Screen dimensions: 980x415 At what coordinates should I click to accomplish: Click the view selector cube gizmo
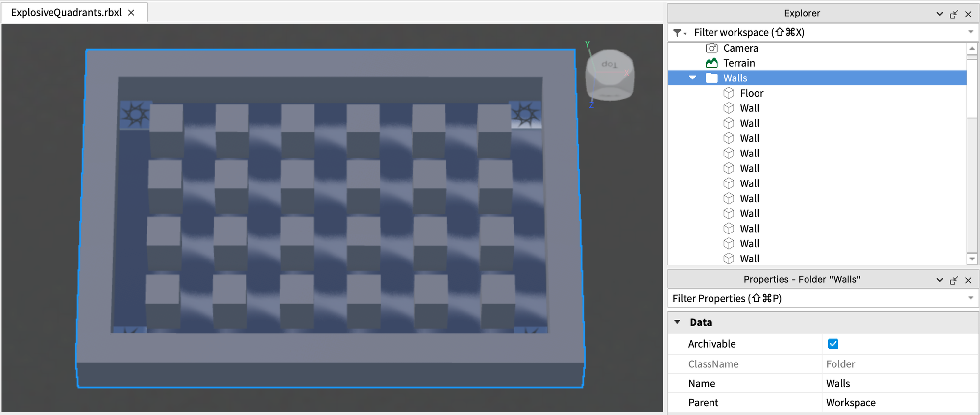point(610,75)
